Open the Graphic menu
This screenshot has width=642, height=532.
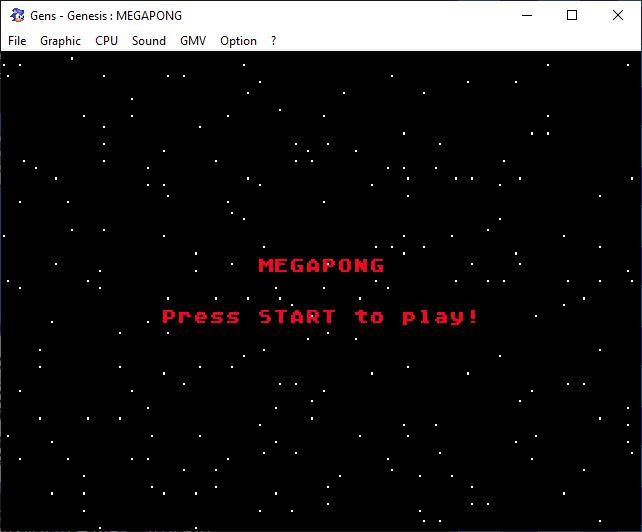[x=60, y=41]
